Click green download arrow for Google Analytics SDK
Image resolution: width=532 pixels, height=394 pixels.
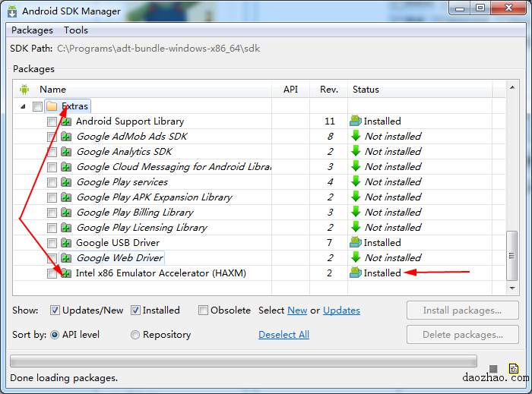pyautogui.click(x=356, y=151)
